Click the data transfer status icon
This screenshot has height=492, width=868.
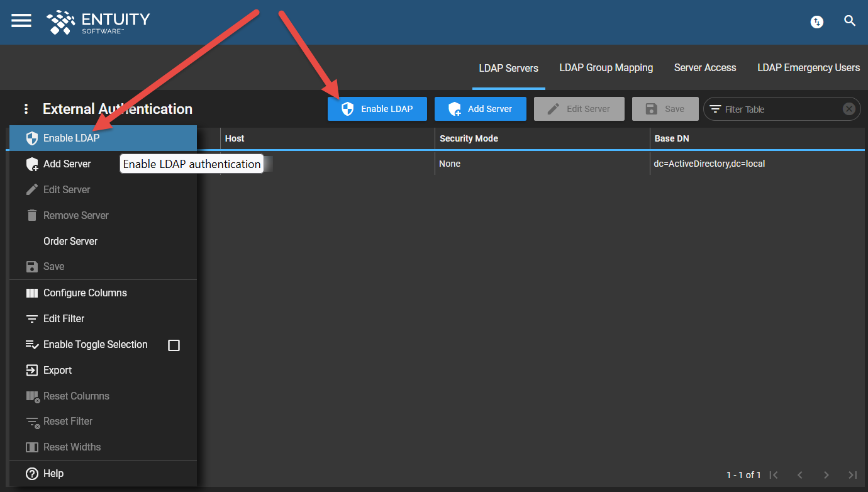point(816,22)
